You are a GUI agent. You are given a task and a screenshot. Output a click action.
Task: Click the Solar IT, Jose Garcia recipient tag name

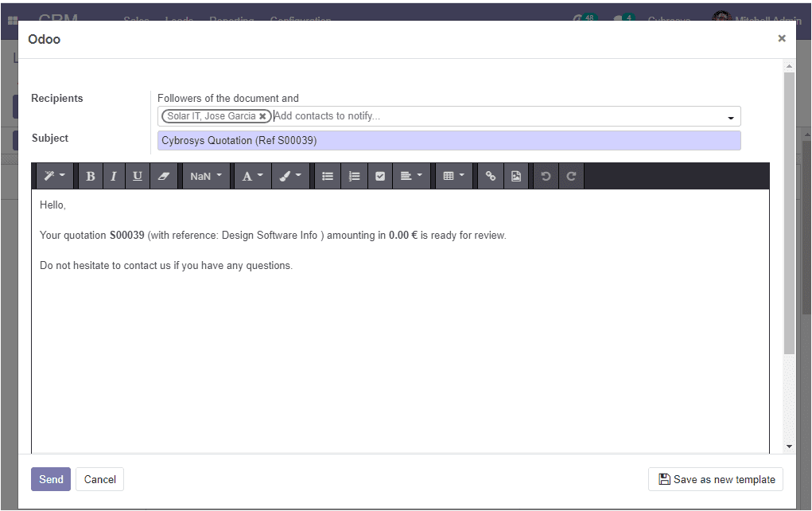212,116
